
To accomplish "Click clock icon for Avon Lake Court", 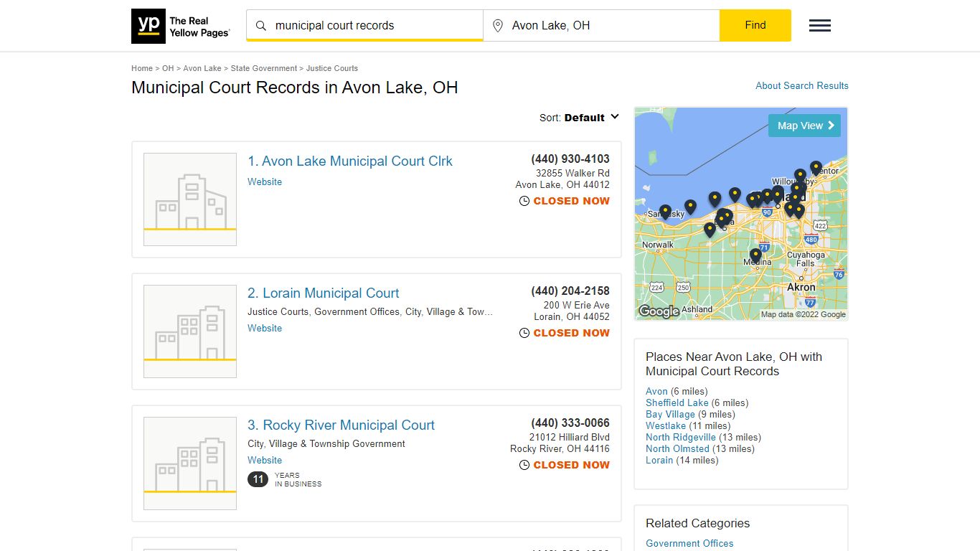I will point(524,201).
